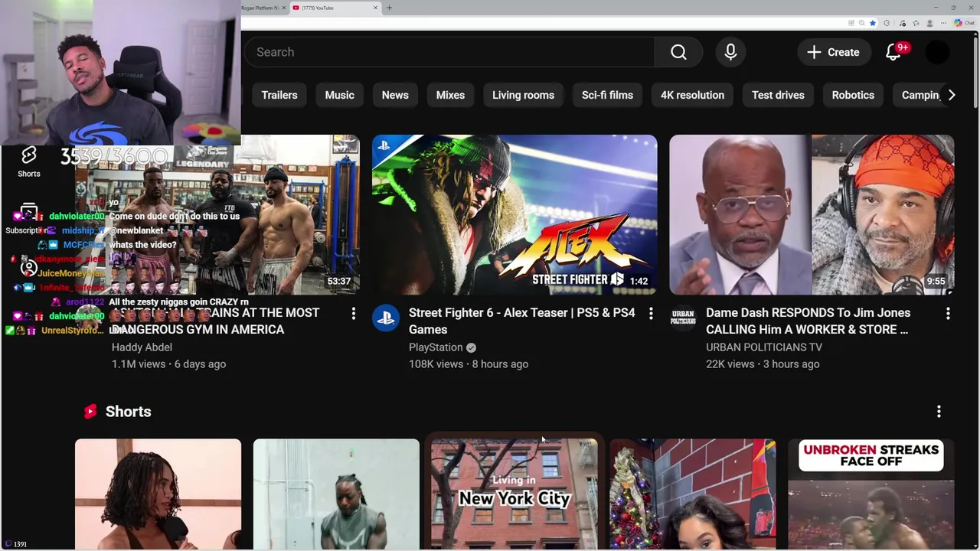Open Street Fighter 6 Alex Teaser title
Viewport: 980px width, 551px height.
[522, 321]
